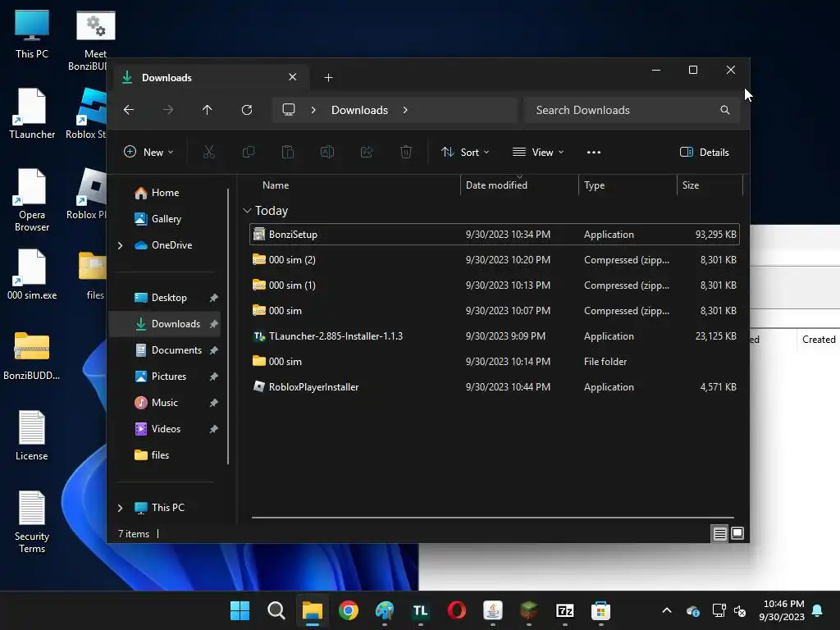Close the Downloads tab
The width and height of the screenshot is (840, 630).
pyautogui.click(x=293, y=77)
